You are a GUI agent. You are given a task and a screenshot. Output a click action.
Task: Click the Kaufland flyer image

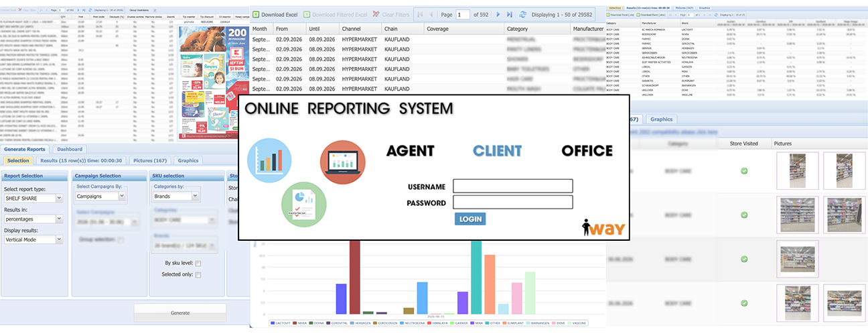click(214, 82)
